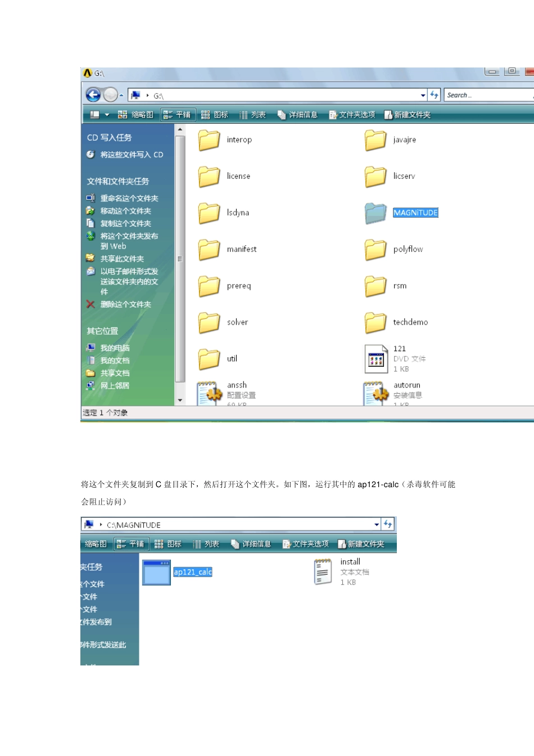Switch to 详细信息 view in C:\MAGNiTUDE window
534x756 pixels.
pyautogui.click(x=251, y=544)
